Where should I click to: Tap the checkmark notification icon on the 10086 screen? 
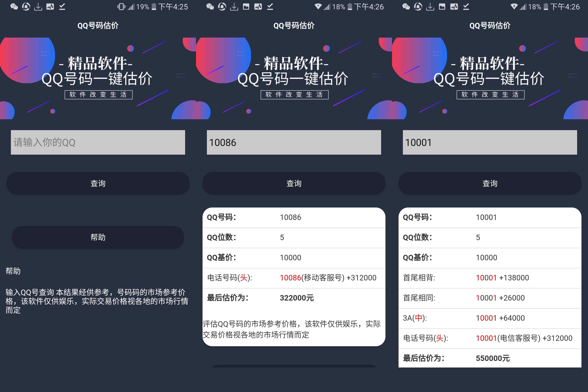270,7
